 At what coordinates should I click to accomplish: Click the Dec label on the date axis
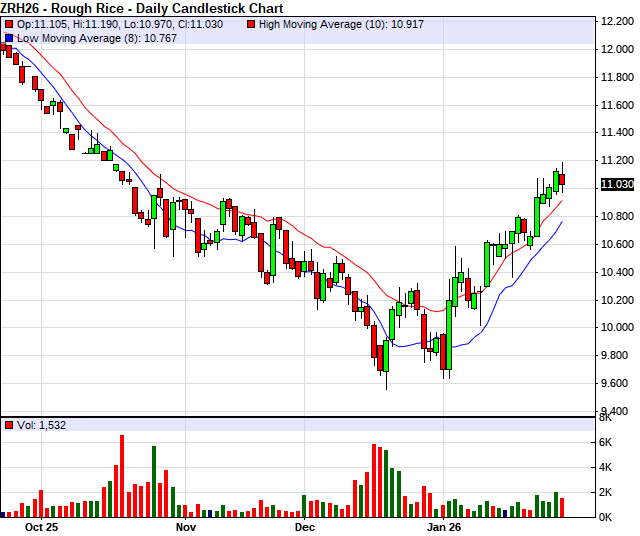(x=305, y=525)
